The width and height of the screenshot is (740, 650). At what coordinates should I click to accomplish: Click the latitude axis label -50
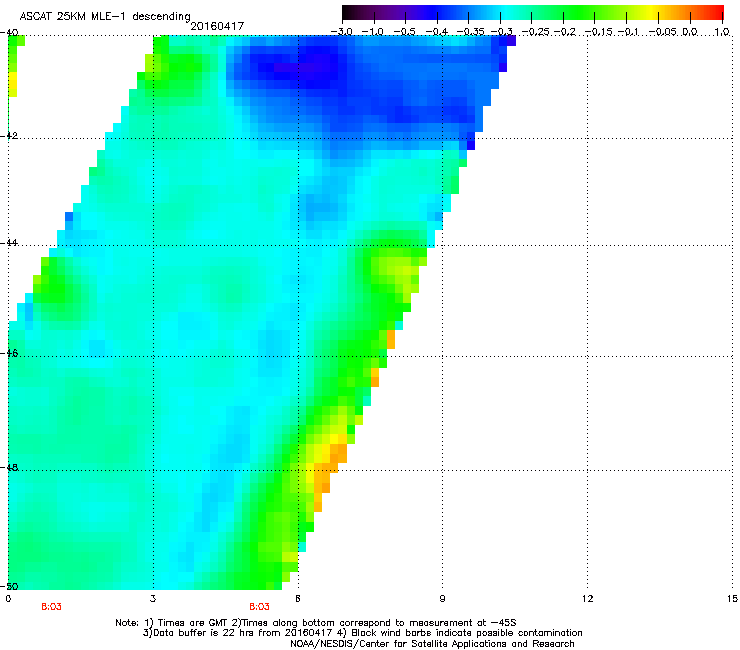tap(9, 587)
